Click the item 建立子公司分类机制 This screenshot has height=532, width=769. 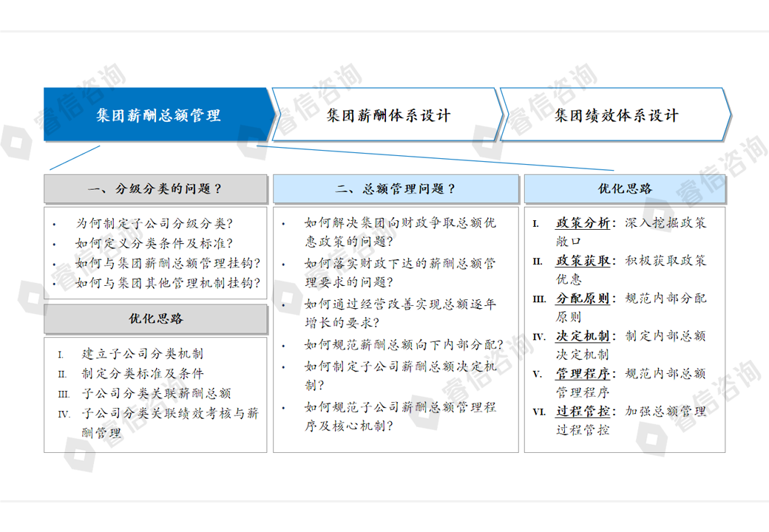tap(142, 353)
